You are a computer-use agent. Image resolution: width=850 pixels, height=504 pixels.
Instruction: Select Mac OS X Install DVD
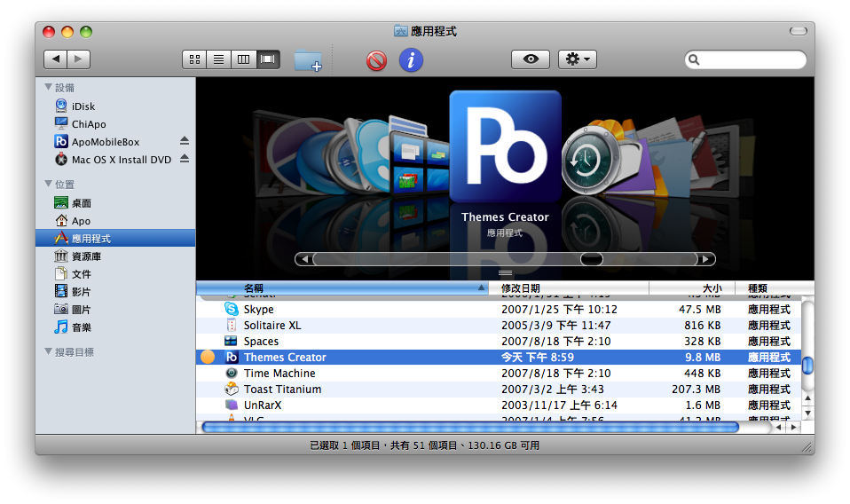115,160
